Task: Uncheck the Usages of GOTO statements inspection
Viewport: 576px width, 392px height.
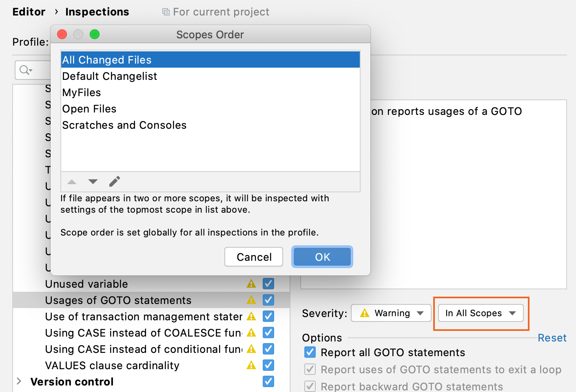Action: point(268,300)
